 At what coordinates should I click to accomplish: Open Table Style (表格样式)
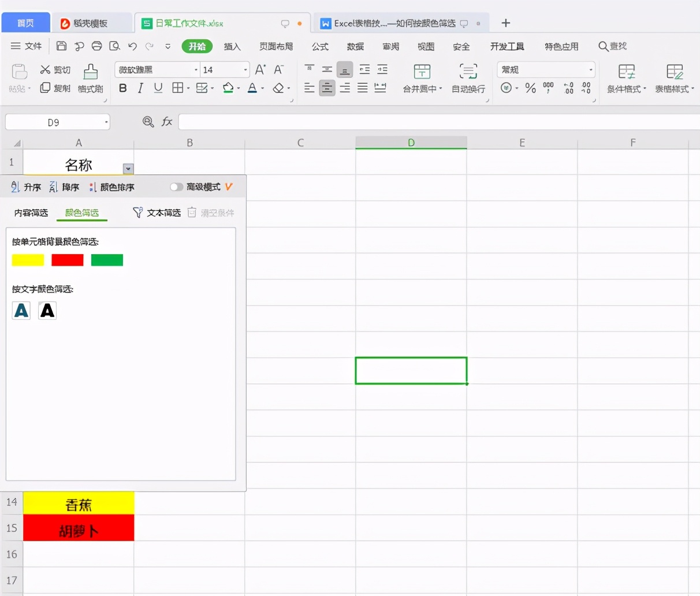point(675,79)
